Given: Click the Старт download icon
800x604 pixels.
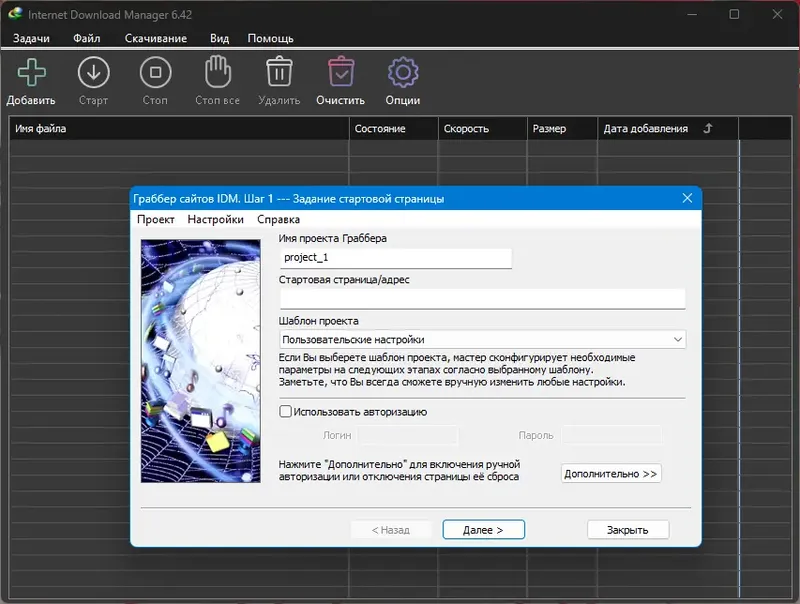Looking at the screenshot, I should coord(93,72).
